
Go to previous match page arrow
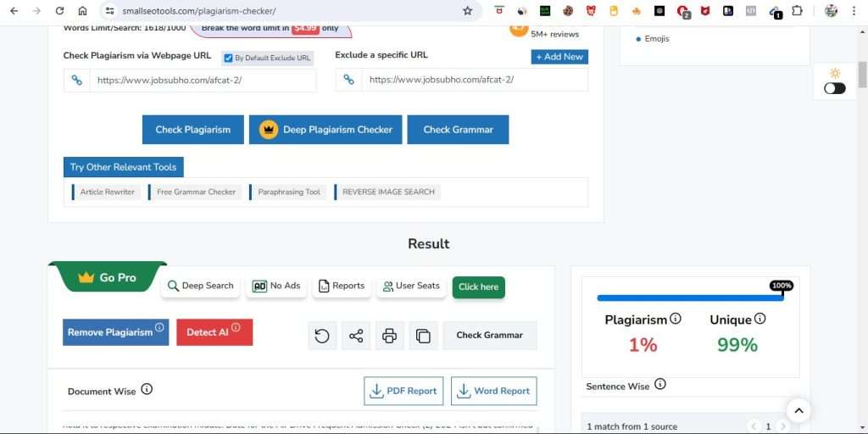tap(754, 426)
